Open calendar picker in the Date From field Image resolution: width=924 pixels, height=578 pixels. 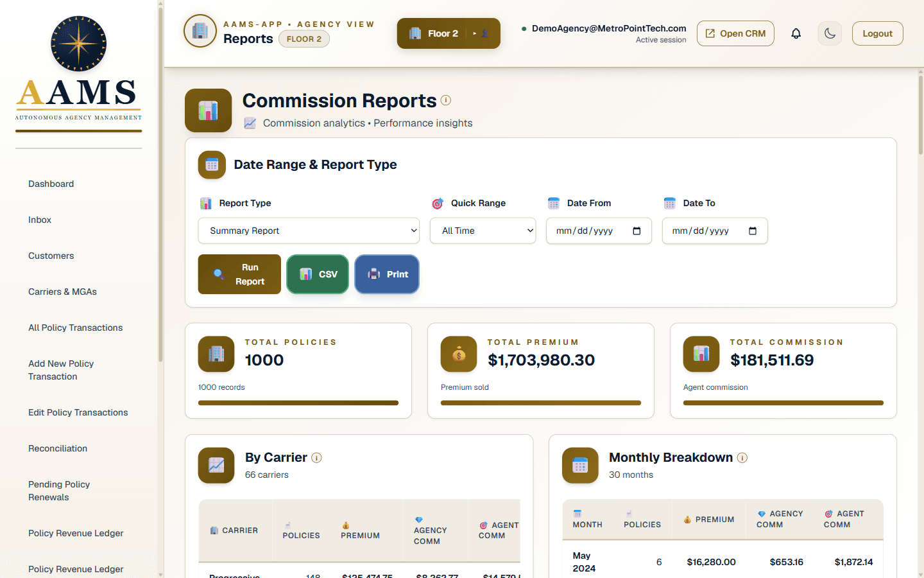637,231
